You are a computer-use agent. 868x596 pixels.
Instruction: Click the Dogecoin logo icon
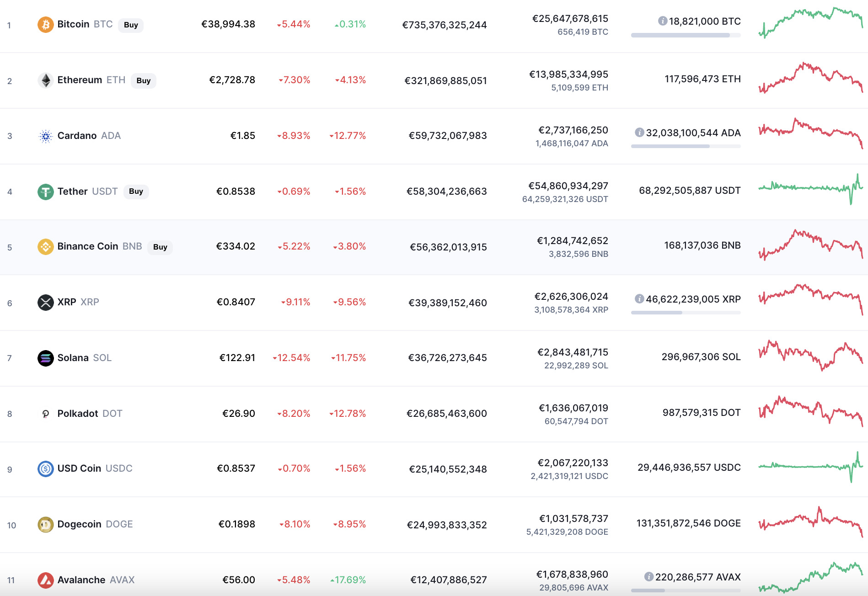[x=45, y=525]
